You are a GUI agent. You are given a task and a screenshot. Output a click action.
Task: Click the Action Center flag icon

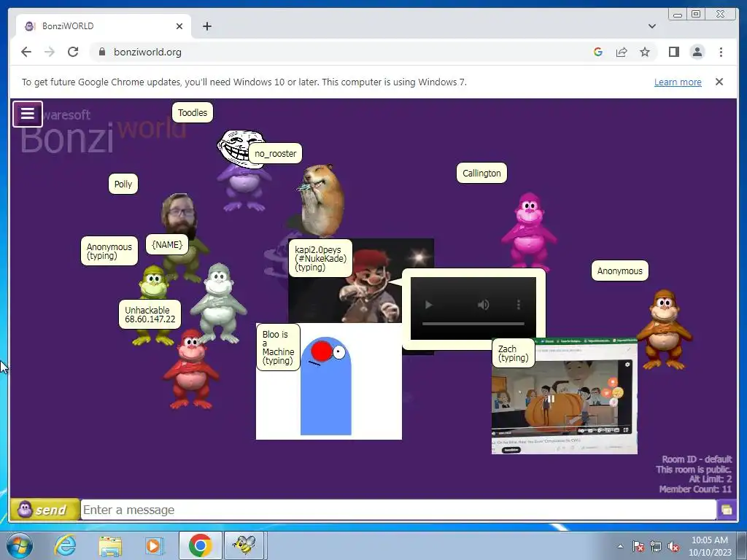click(638, 546)
